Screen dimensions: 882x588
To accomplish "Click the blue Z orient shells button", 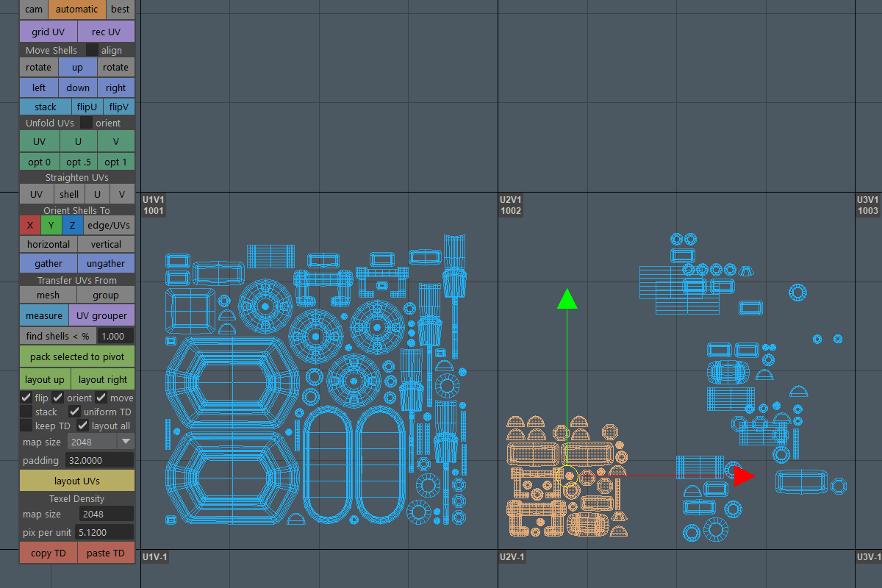I will [72, 225].
